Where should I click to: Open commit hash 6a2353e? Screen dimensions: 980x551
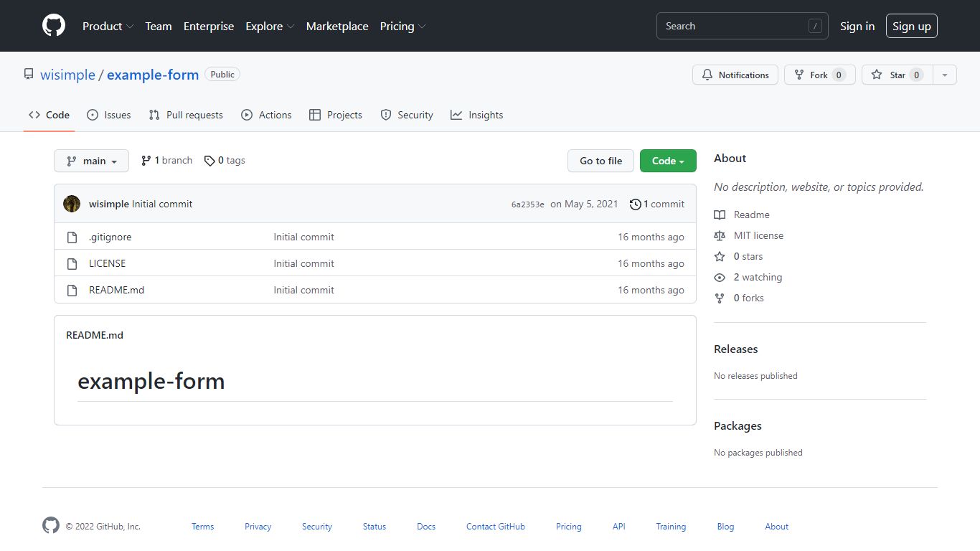(528, 204)
